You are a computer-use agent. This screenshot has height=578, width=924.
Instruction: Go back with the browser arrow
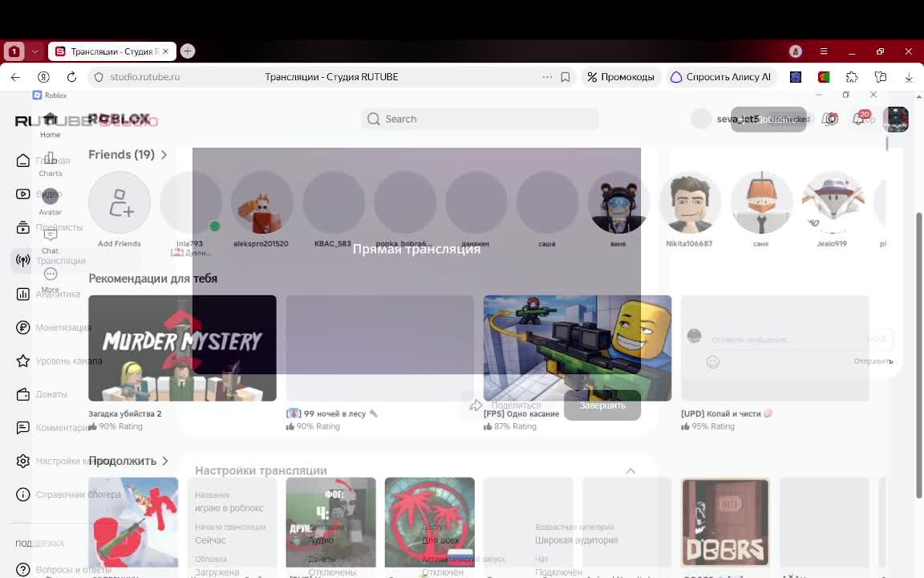15,77
